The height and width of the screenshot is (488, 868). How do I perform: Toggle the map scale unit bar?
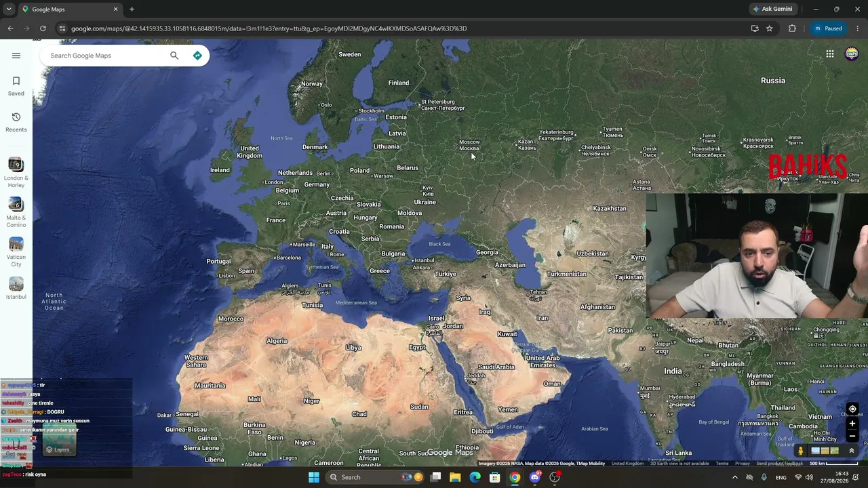(x=834, y=464)
